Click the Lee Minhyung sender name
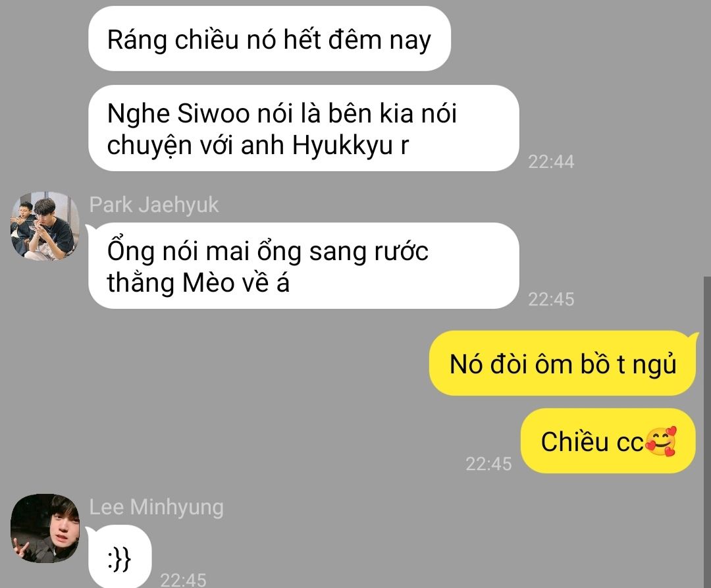This screenshot has width=711, height=588. click(156, 507)
